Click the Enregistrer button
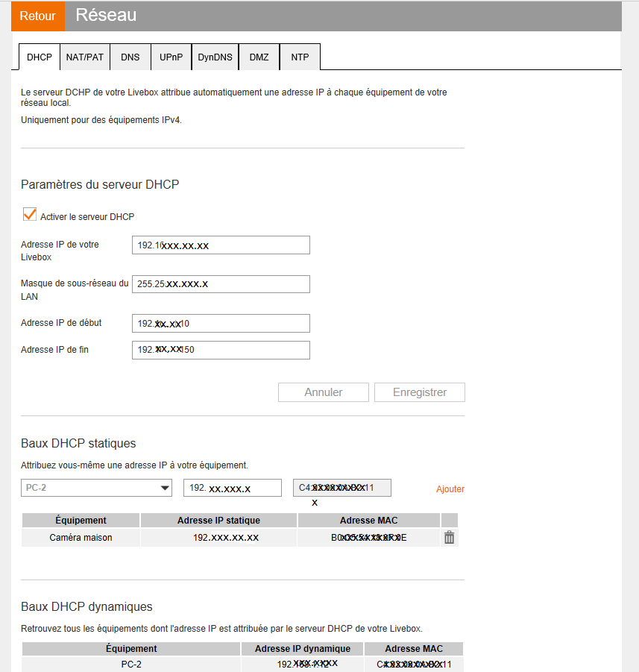Screen dimensions: 639x672 click(419, 392)
